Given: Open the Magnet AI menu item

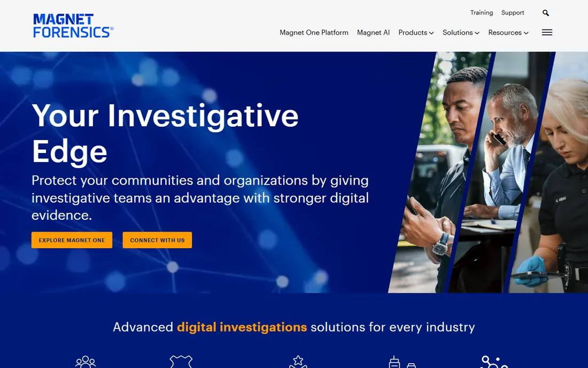Looking at the screenshot, I should tap(373, 33).
